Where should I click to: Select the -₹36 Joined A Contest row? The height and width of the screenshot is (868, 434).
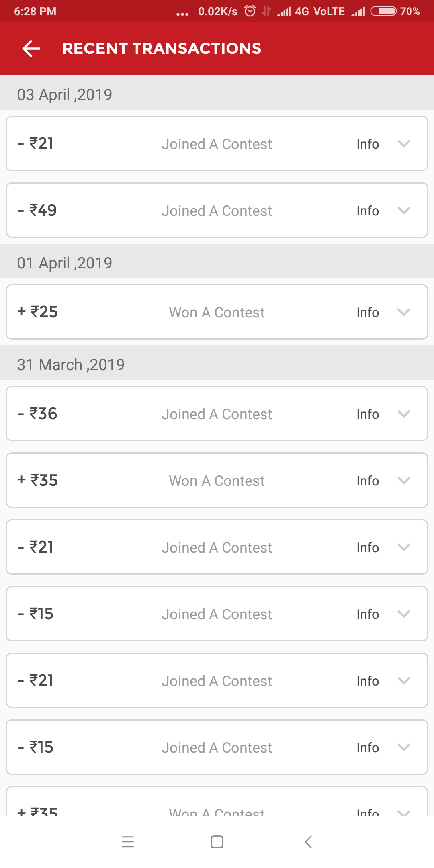(217, 414)
